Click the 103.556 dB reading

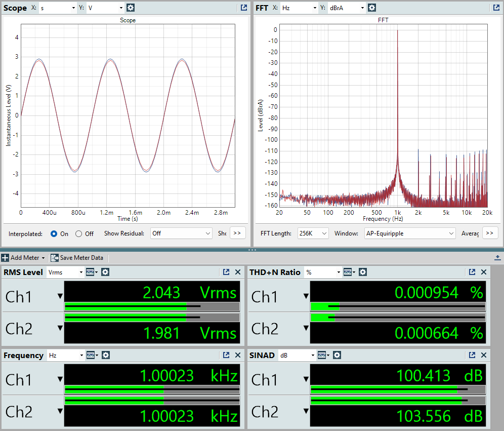tap(439, 416)
